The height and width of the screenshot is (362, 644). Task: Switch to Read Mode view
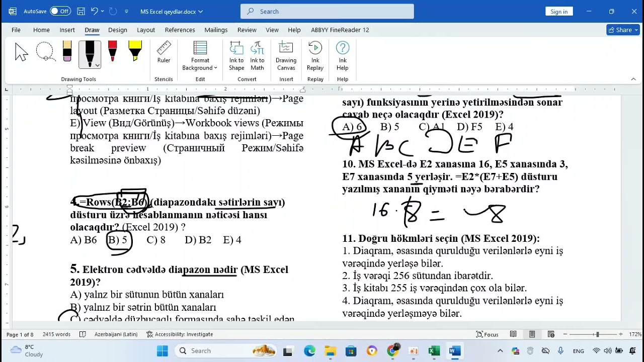coord(513,334)
